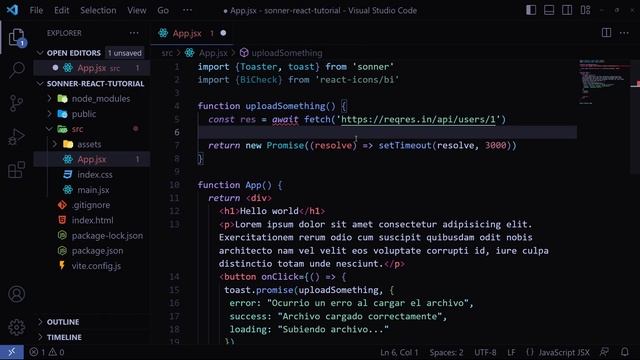This screenshot has width=640, height=360.
Task: Click Spaces: 2 indentation setting
Action: (x=446, y=352)
